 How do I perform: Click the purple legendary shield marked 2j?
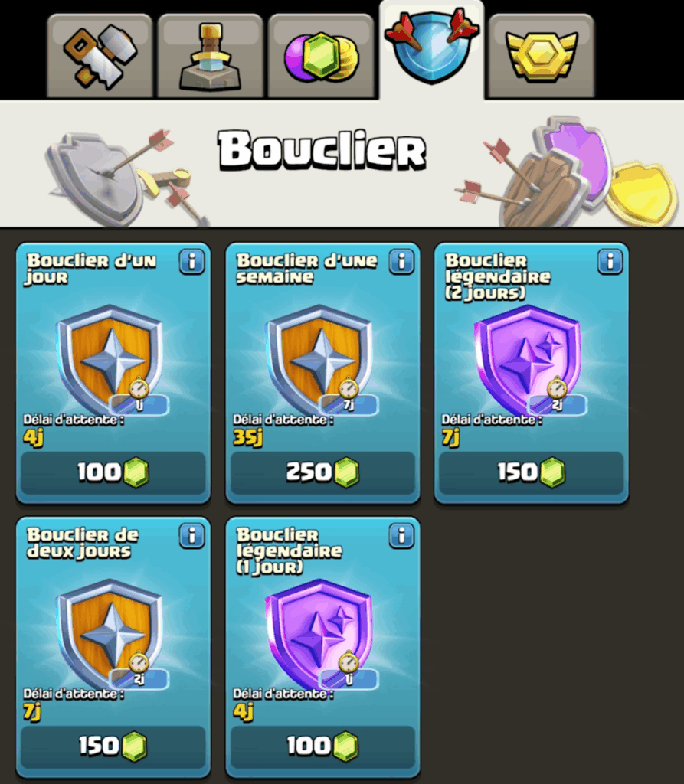point(529,360)
